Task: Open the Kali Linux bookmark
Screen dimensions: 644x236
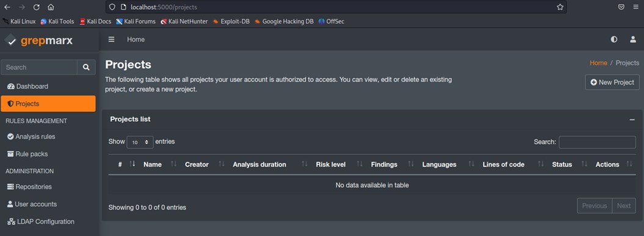Action: [20, 21]
